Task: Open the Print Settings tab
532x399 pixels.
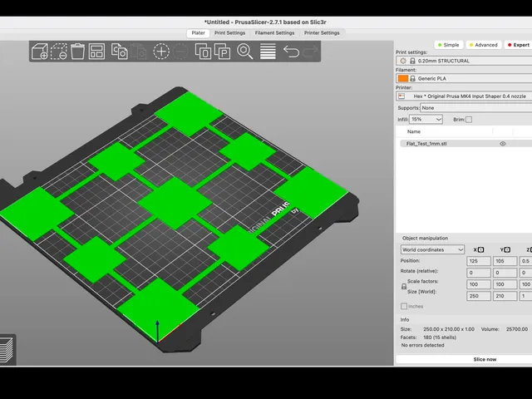Action: [x=229, y=33]
